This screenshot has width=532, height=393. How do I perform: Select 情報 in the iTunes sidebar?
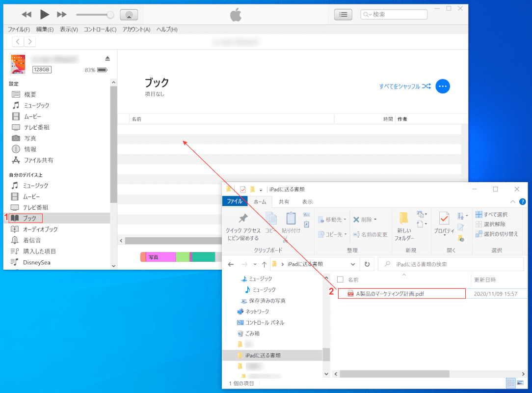click(30, 149)
